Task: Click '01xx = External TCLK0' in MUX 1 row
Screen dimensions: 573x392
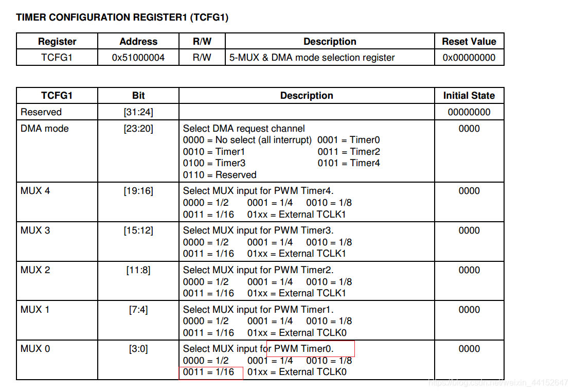Action: pos(297,332)
